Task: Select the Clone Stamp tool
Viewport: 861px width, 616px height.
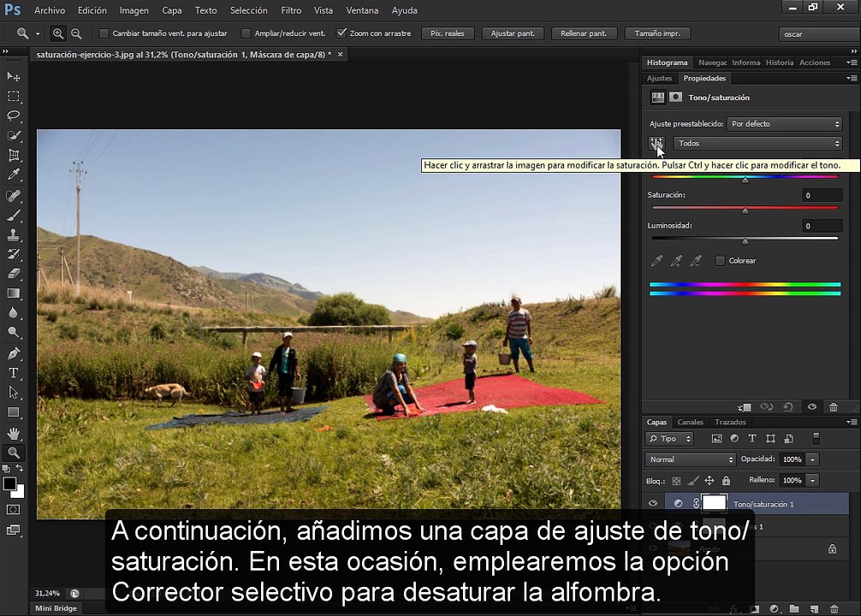Action: click(14, 235)
